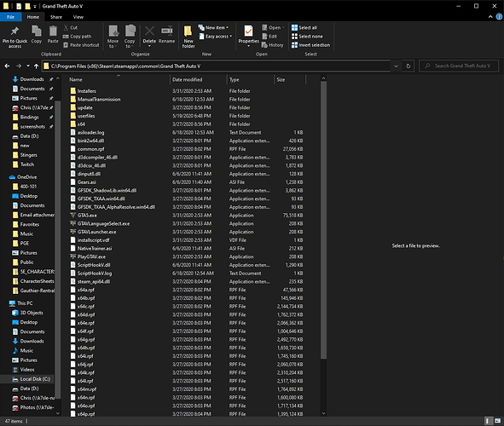Viewport: 504px width, 426px height.
Task: Click in the Search Grand Theft Auto V box
Action: point(459,66)
